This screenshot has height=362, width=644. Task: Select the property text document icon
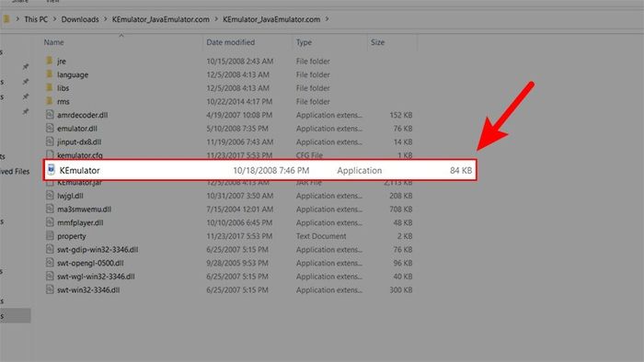[x=50, y=236]
